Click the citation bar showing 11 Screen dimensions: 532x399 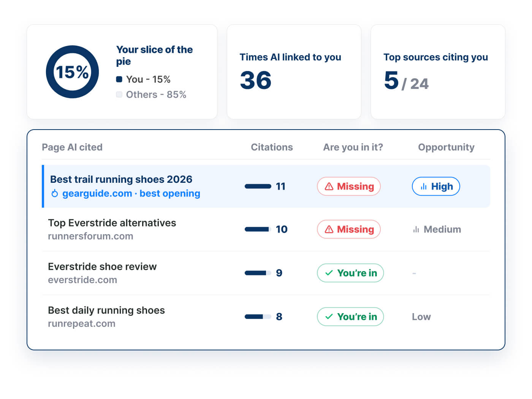click(x=258, y=186)
